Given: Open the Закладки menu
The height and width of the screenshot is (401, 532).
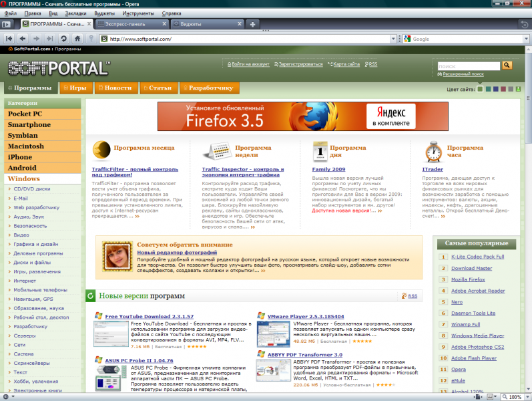Looking at the screenshot, I should click(75, 13).
